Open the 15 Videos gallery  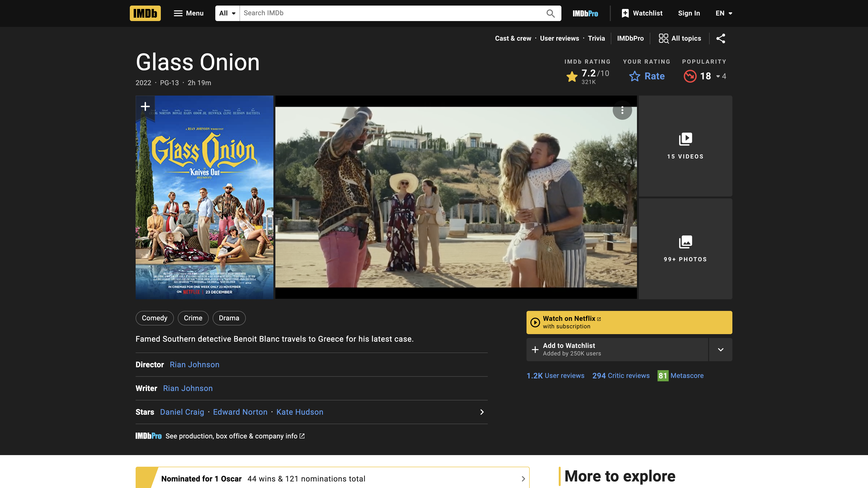pos(685,146)
